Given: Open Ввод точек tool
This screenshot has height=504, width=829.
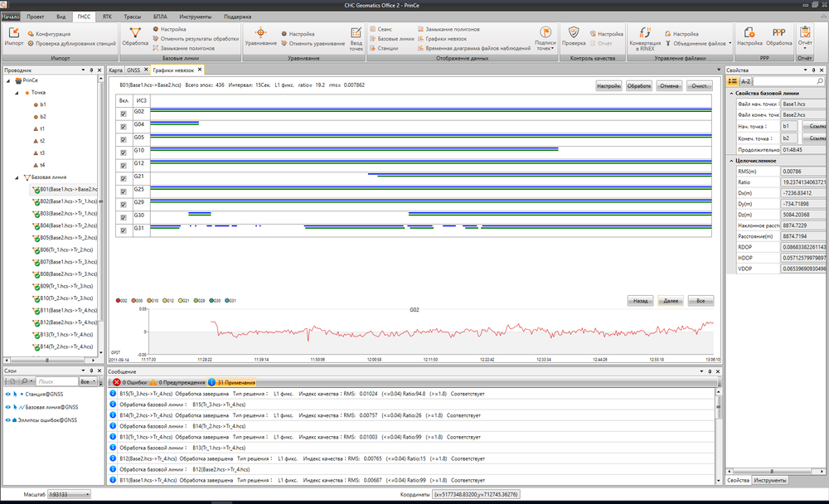Looking at the screenshot, I should tap(356, 39).
